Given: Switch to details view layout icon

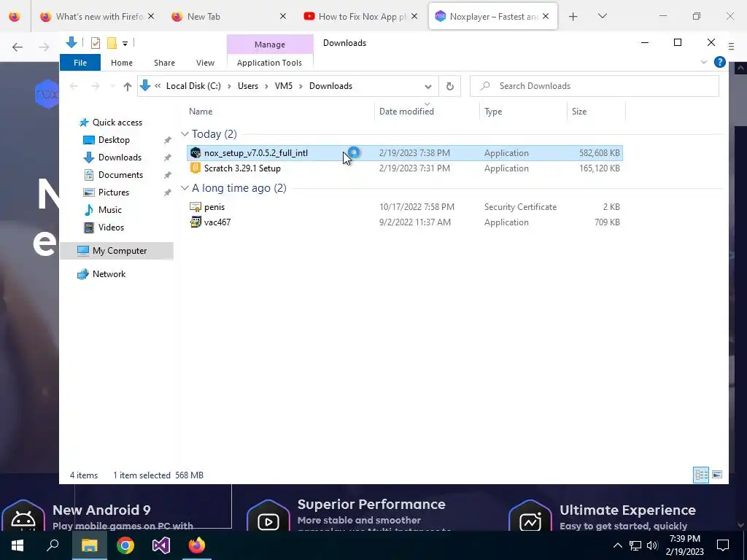Looking at the screenshot, I should click(x=701, y=475).
